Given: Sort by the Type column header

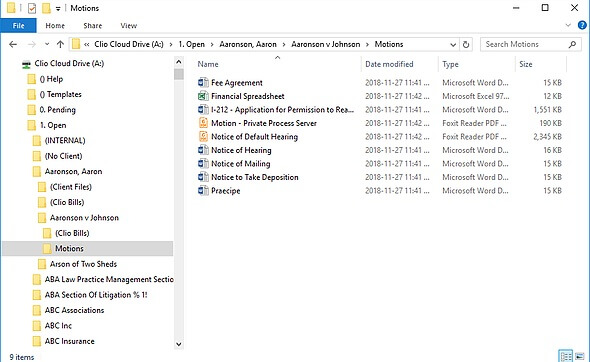Looking at the screenshot, I should click(x=476, y=64).
